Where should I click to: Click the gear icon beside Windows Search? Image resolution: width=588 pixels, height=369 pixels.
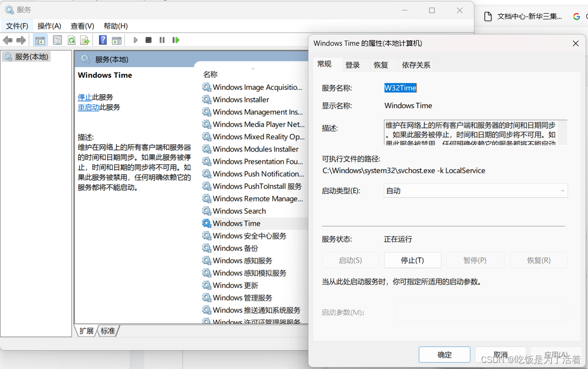click(207, 211)
